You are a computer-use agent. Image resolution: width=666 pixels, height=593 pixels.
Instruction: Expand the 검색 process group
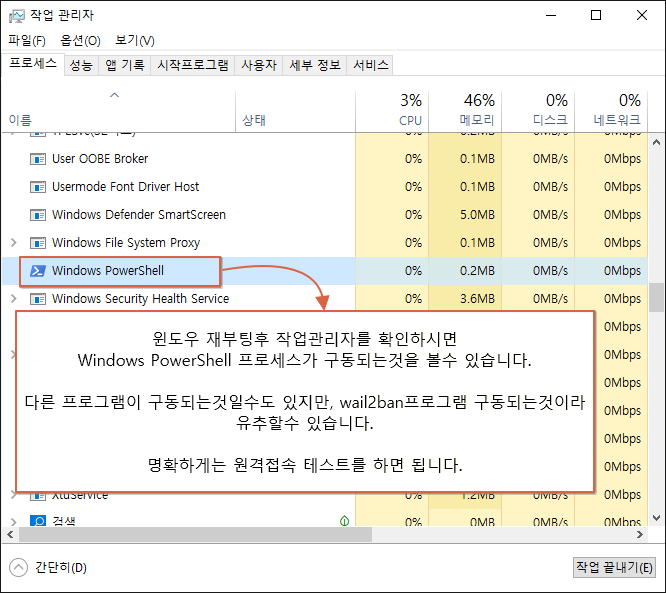click(14, 521)
